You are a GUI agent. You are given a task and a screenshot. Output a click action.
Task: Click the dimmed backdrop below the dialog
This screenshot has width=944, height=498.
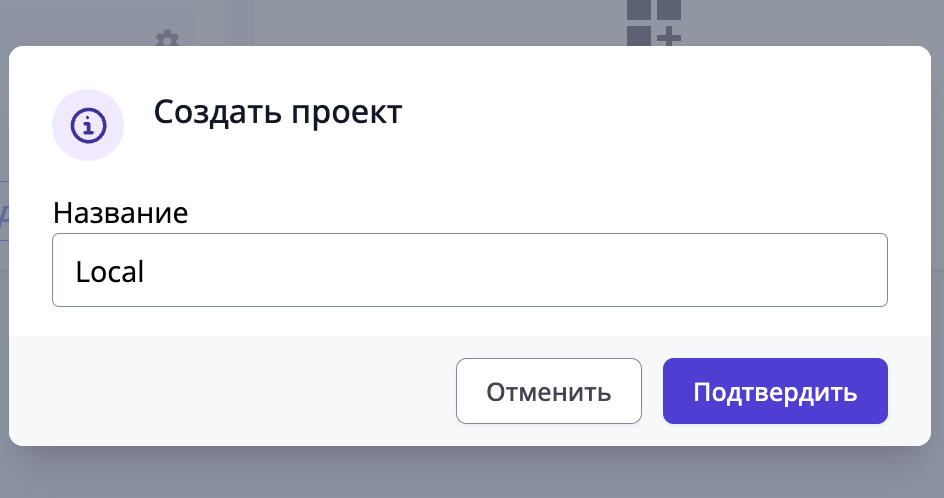click(x=470, y=474)
